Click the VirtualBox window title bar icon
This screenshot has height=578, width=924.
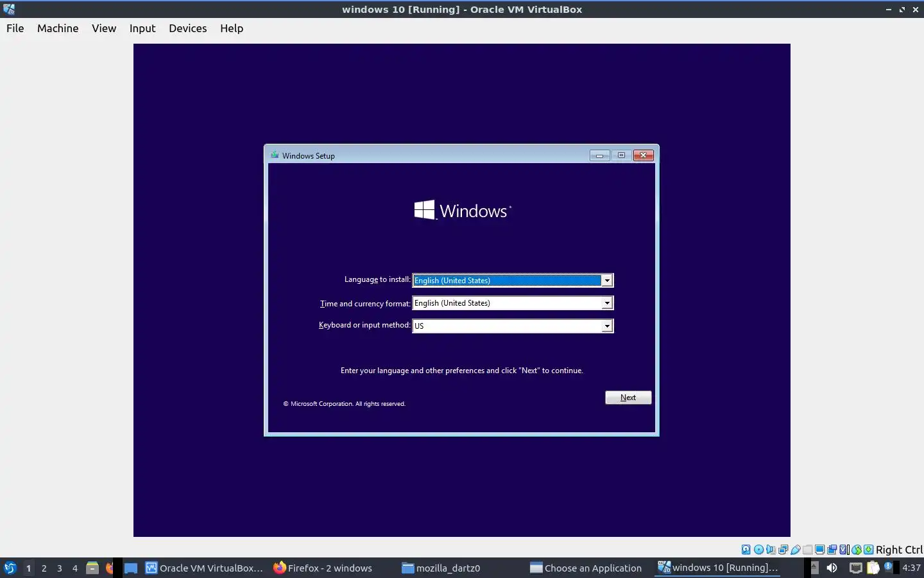tap(9, 9)
